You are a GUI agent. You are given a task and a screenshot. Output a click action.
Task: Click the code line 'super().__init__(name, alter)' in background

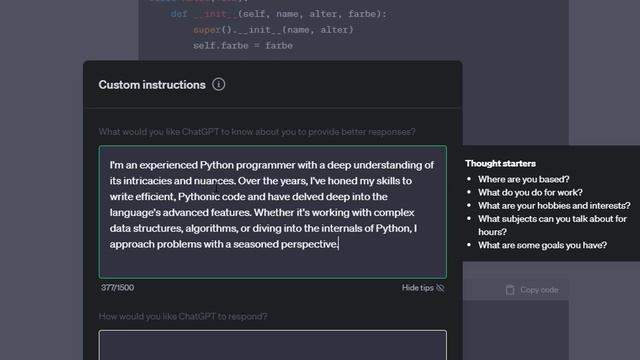[273, 29]
